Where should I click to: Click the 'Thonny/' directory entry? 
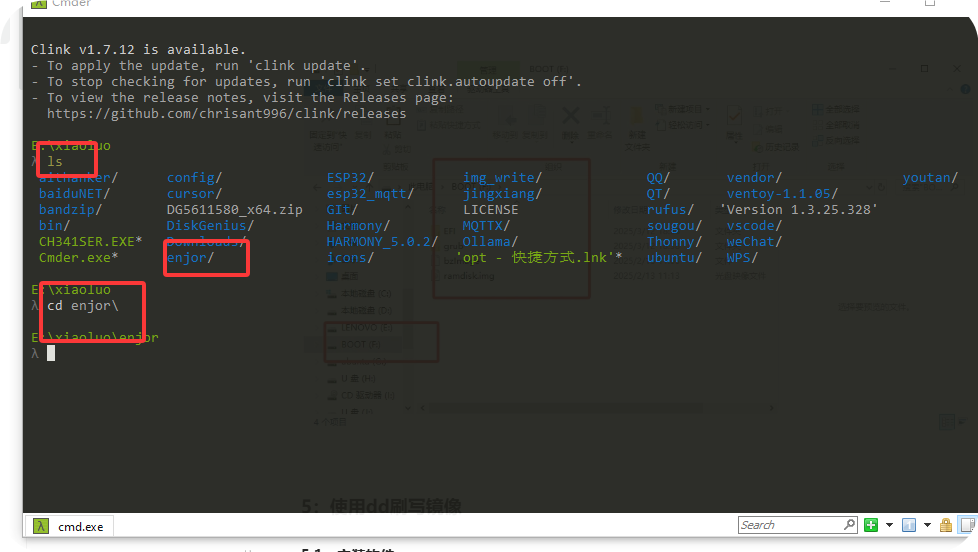click(674, 242)
